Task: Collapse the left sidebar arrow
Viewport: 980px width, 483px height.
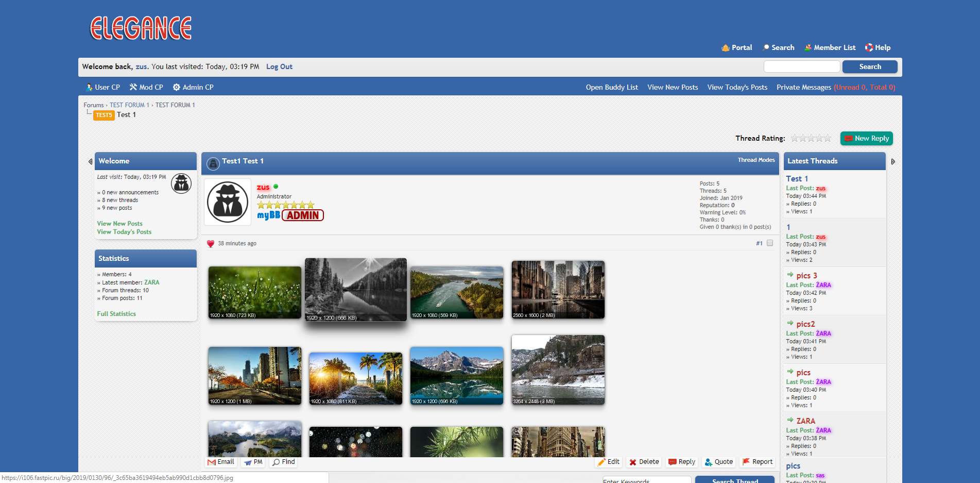Action: 90,161
